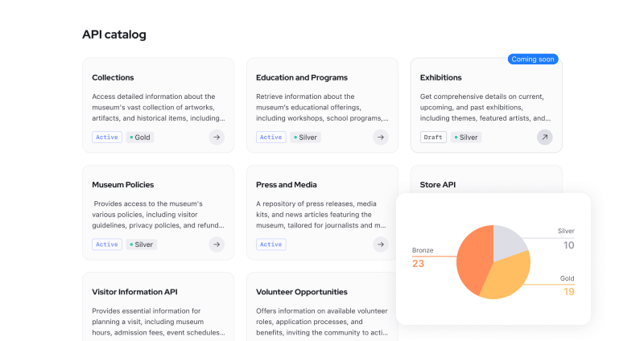Click Education and Programs arrow icon
The height and width of the screenshot is (341, 644).
381,137
